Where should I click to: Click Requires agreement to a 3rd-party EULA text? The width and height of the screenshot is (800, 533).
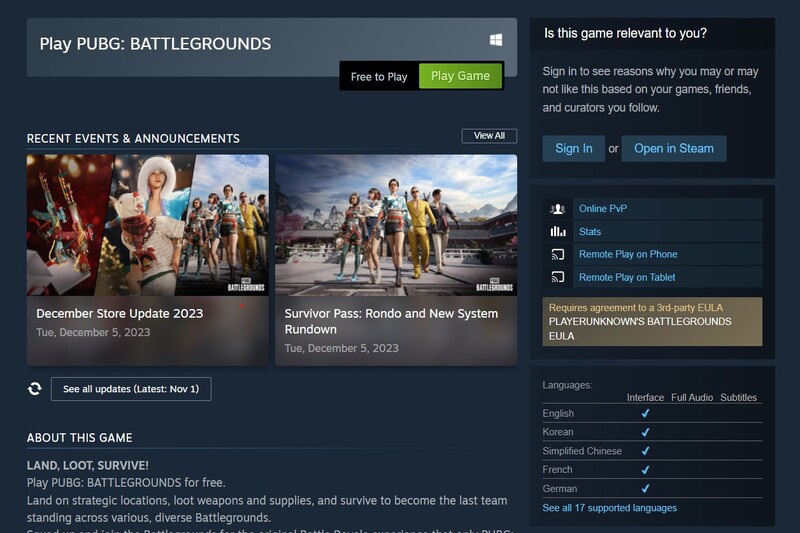coord(636,308)
